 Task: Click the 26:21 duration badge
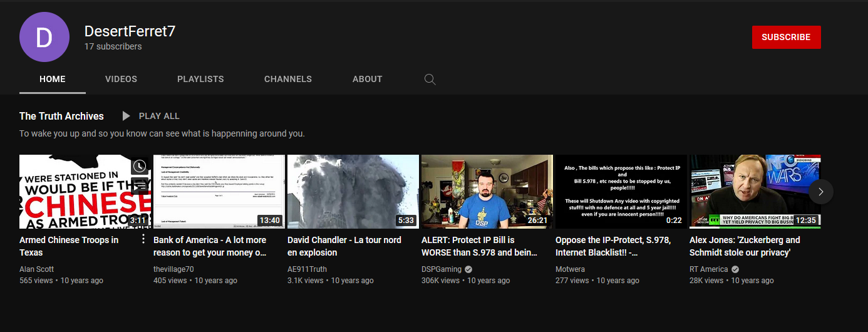click(x=537, y=220)
